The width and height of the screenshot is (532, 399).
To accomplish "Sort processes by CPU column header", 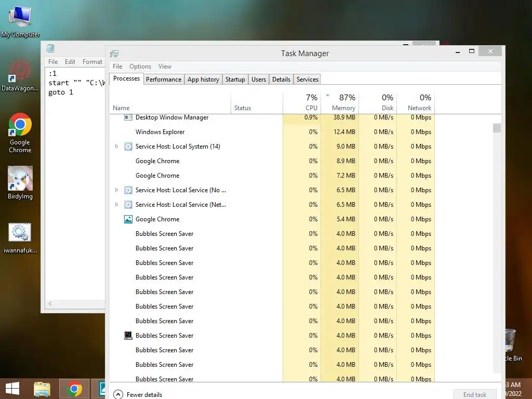I will click(302, 103).
